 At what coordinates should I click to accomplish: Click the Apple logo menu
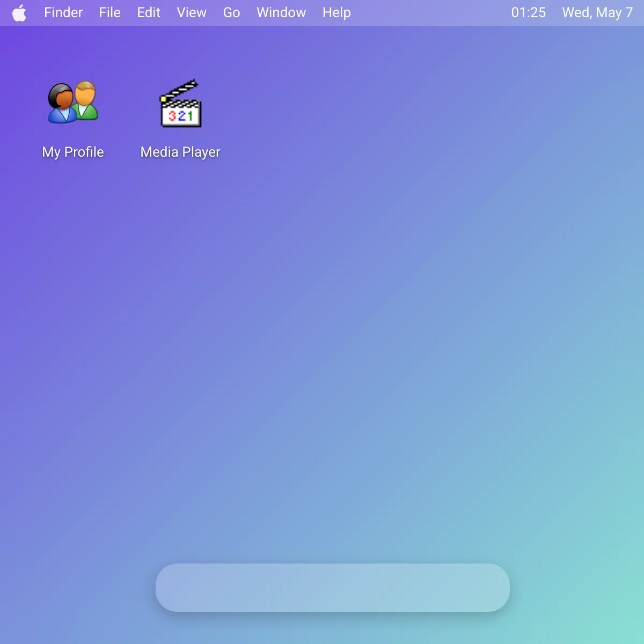click(19, 13)
